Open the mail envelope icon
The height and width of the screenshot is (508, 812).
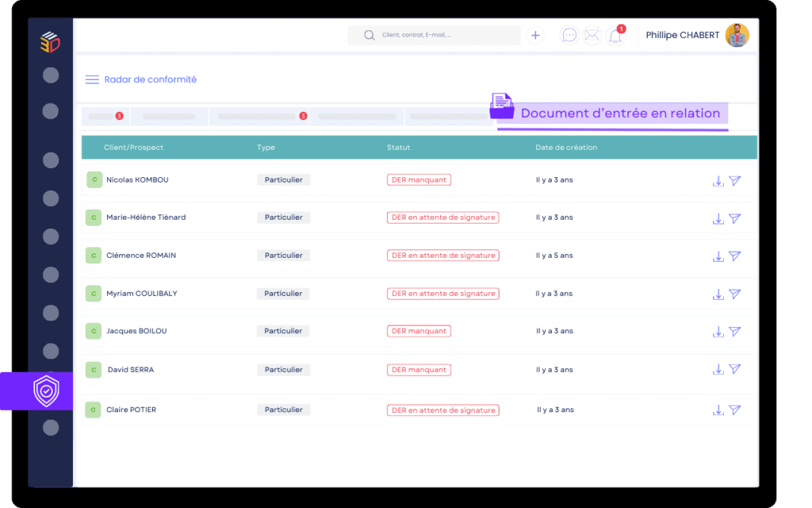[592, 36]
